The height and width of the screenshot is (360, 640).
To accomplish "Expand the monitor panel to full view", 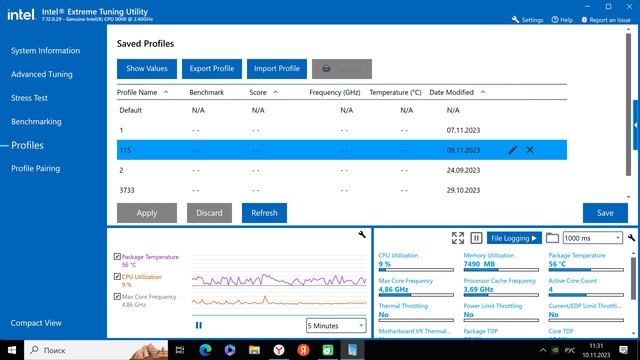I will click(x=458, y=238).
